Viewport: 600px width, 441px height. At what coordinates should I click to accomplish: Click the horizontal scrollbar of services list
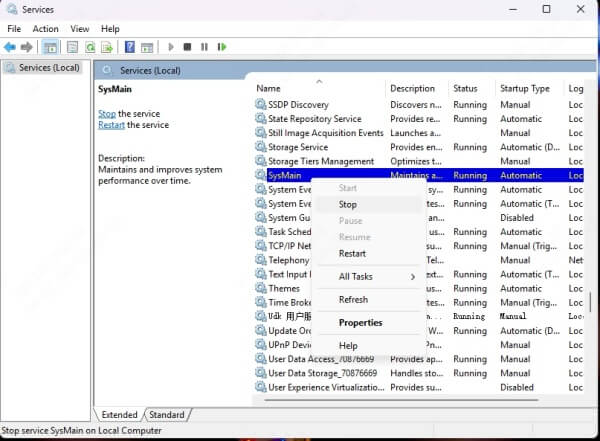tap(401, 400)
